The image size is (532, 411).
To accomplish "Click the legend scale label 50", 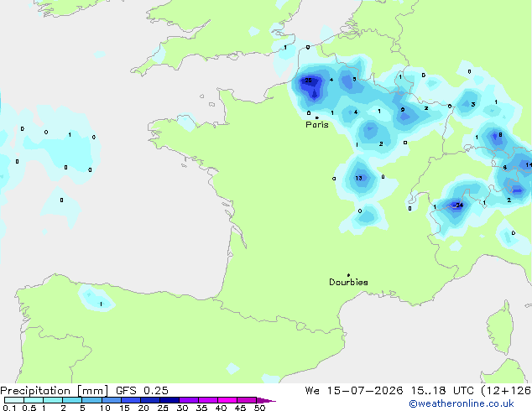I will click(259, 408).
